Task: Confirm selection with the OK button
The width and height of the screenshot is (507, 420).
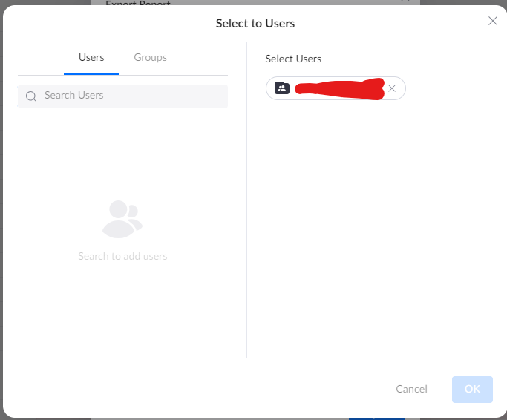Action: tap(472, 389)
